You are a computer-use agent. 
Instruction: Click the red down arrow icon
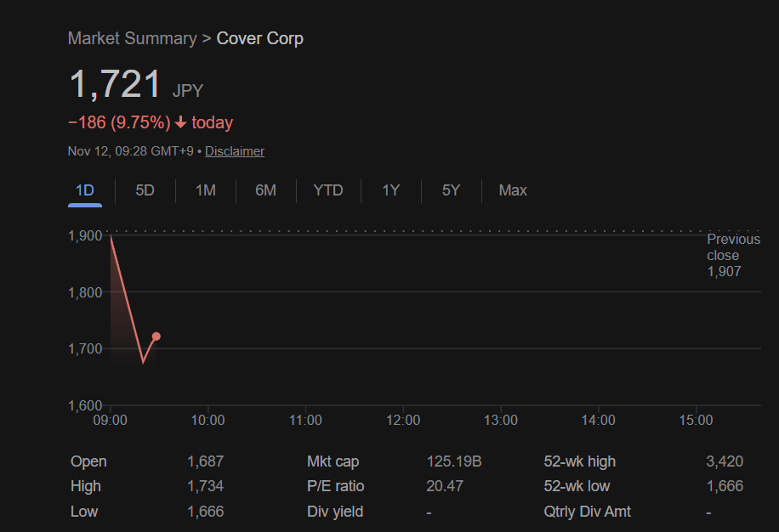click(x=181, y=122)
